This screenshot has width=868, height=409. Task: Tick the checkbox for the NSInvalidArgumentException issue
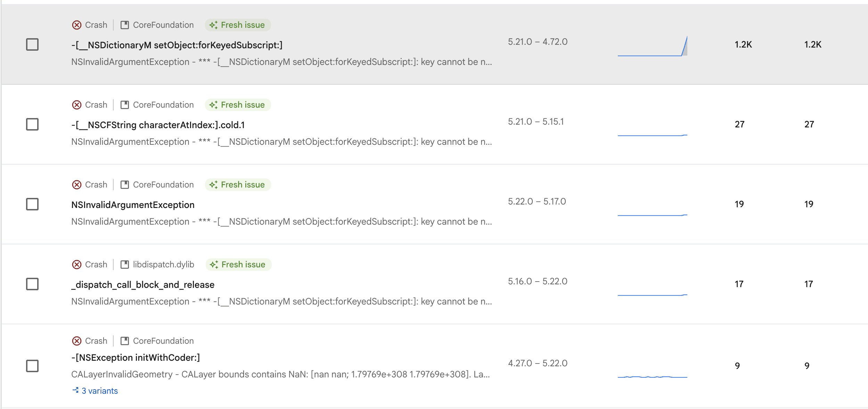coord(32,204)
